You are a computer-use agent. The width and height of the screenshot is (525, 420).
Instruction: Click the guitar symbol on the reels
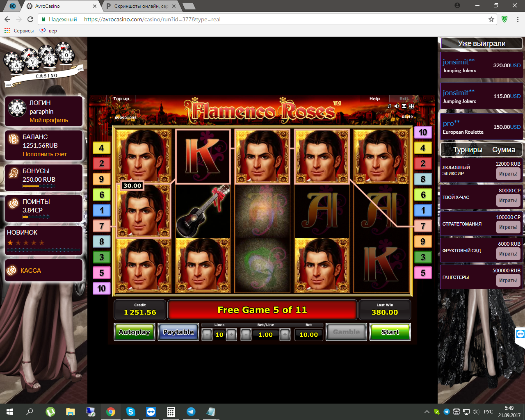pos(203,211)
